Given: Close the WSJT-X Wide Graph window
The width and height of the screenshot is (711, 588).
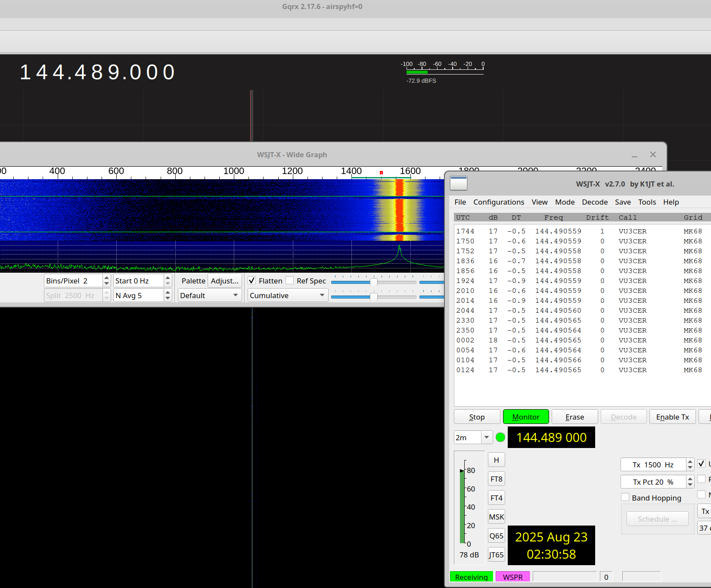Looking at the screenshot, I should tap(653, 154).
